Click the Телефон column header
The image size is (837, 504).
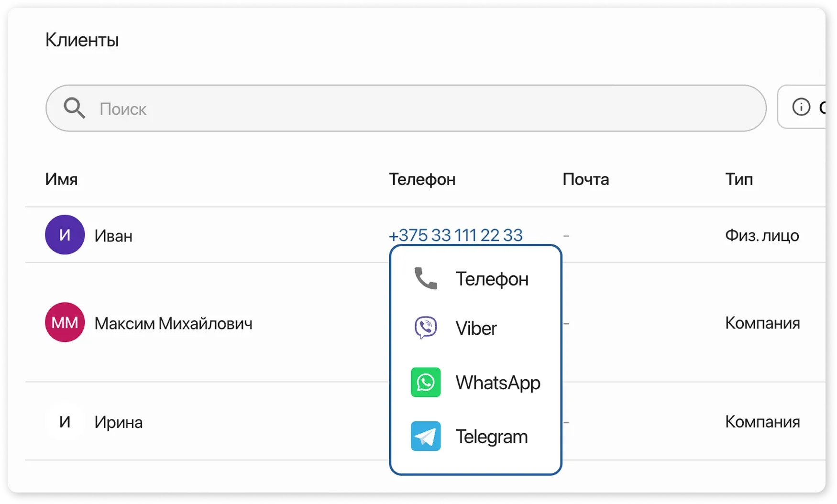(422, 179)
